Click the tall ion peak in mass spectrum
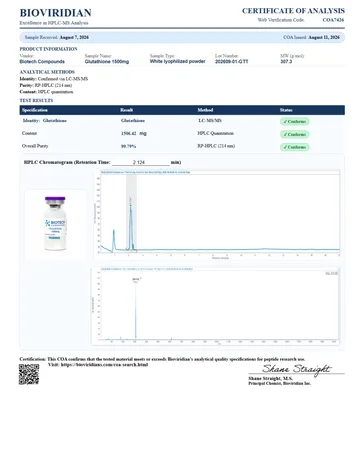The image size is (360, 466). pyautogui.click(x=136, y=310)
